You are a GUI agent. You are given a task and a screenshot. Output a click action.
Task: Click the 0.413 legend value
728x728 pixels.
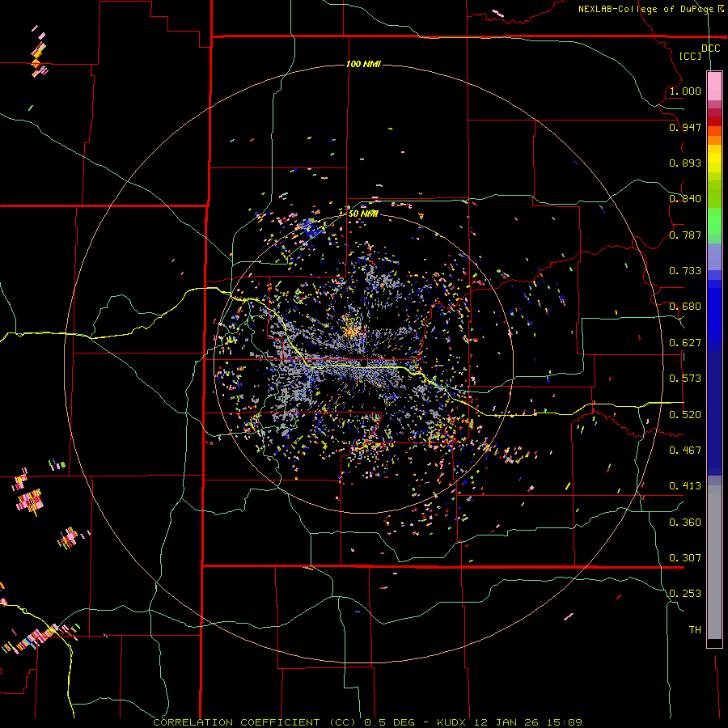(685, 486)
